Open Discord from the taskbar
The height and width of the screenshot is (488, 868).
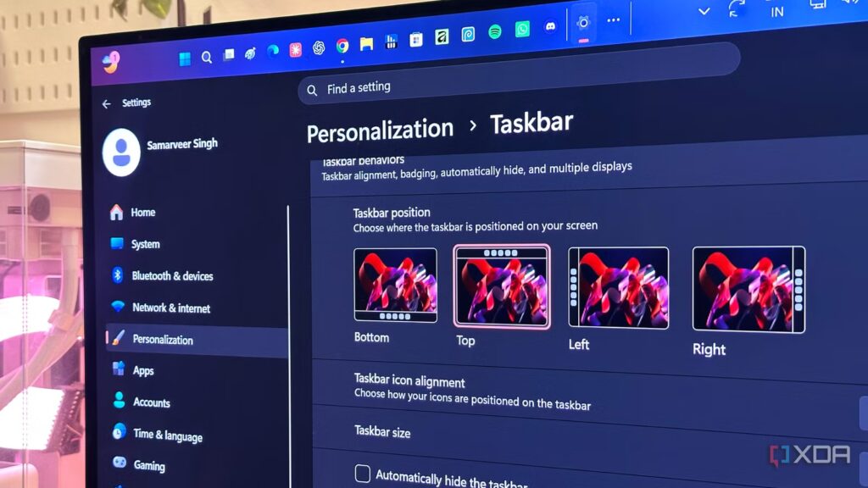tap(550, 26)
